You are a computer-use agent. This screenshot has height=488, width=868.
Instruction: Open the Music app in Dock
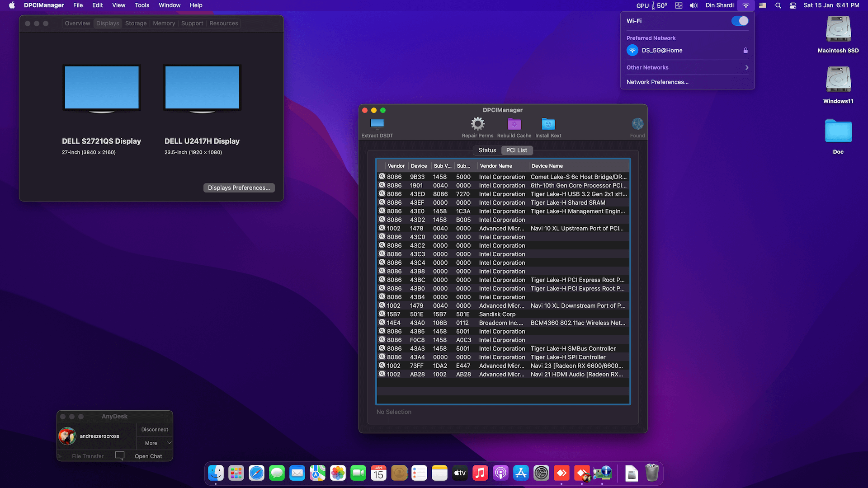480,473
